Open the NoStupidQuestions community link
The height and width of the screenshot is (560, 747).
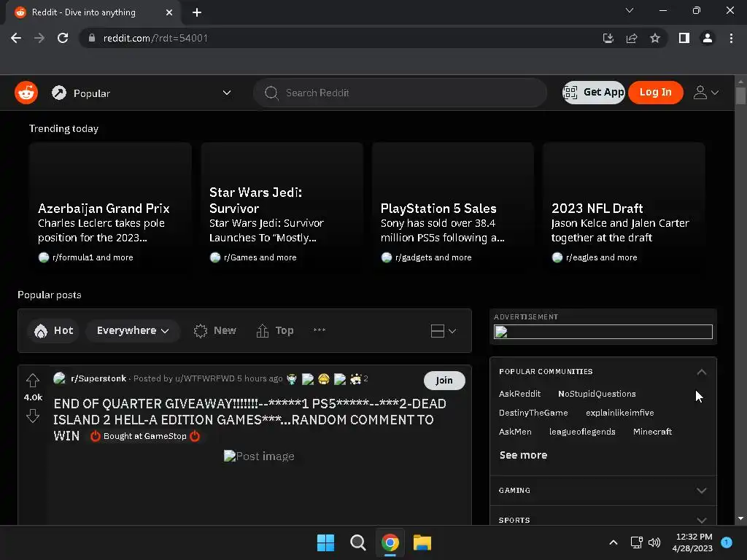click(x=597, y=394)
